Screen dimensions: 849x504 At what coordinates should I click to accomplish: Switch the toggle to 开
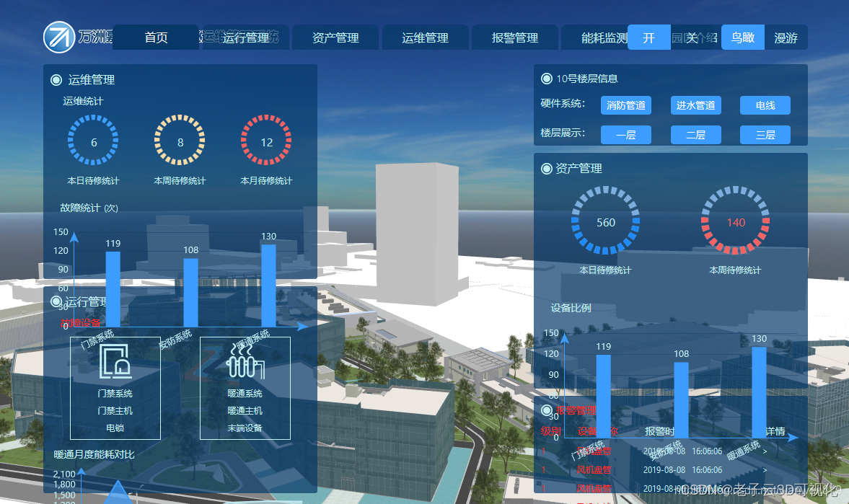point(648,37)
